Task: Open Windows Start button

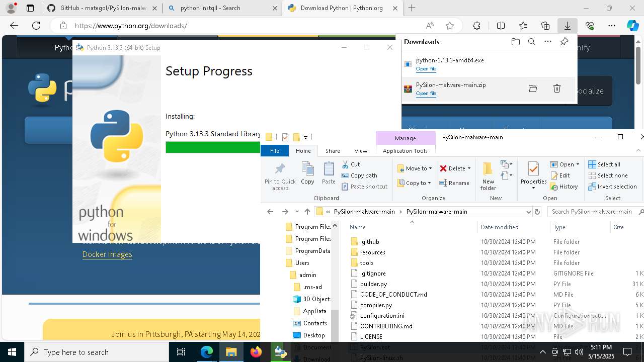Action: [12, 352]
